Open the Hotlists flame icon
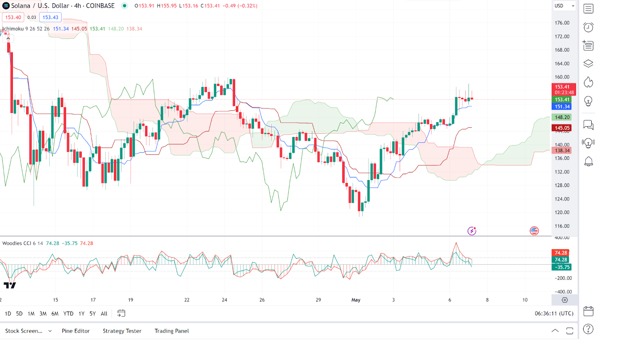Image resolution: width=644 pixels, height=341 pixels. pyautogui.click(x=588, y=82)
